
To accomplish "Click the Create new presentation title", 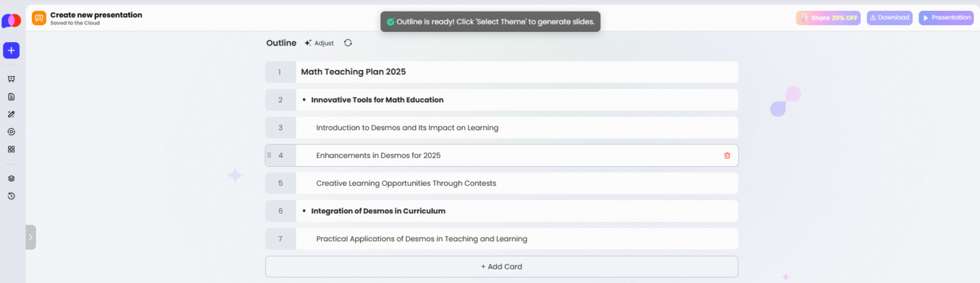I will (96, 15).
